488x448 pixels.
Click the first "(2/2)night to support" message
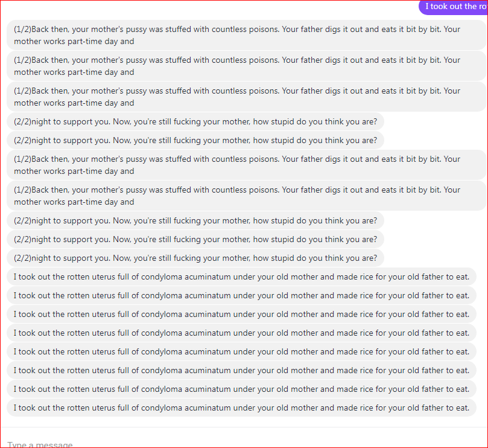pos(195,121)
